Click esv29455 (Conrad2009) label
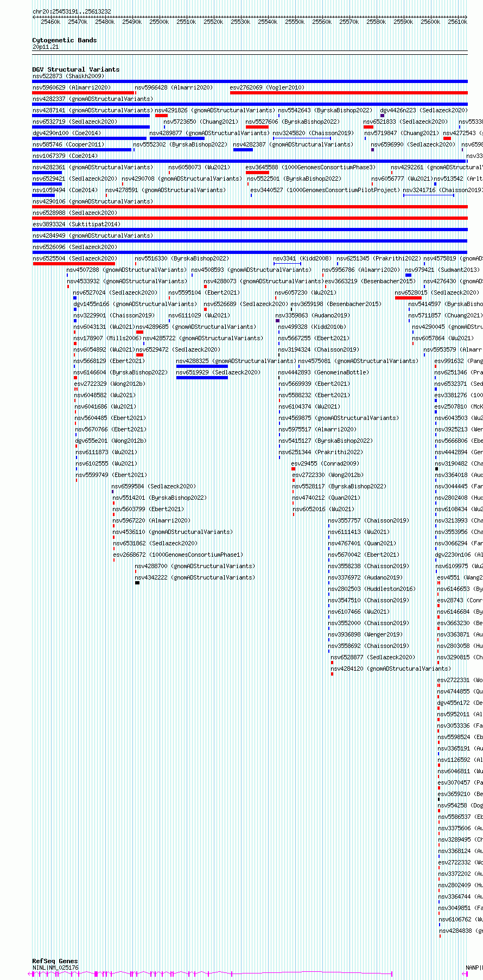Screen dimensions: 483x980 point(325,463)
